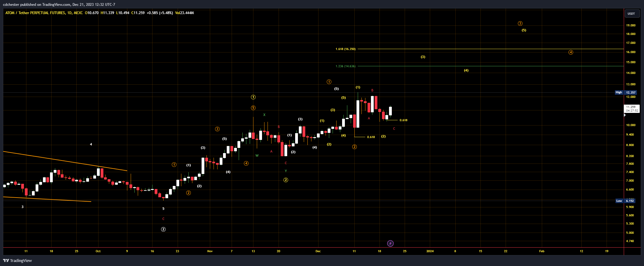644x266 pixels.
Task: Click the close value C11.259
Action: pos(138,13)
